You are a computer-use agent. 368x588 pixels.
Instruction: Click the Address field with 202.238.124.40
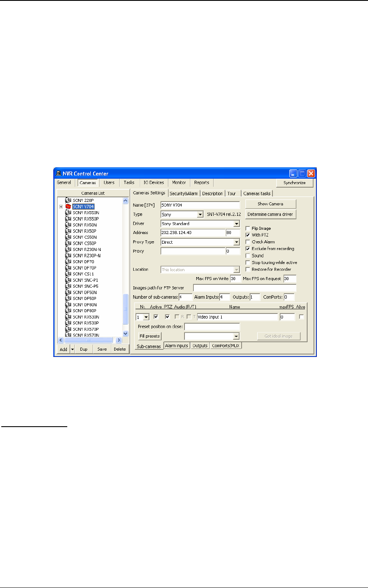coord(193,233)
